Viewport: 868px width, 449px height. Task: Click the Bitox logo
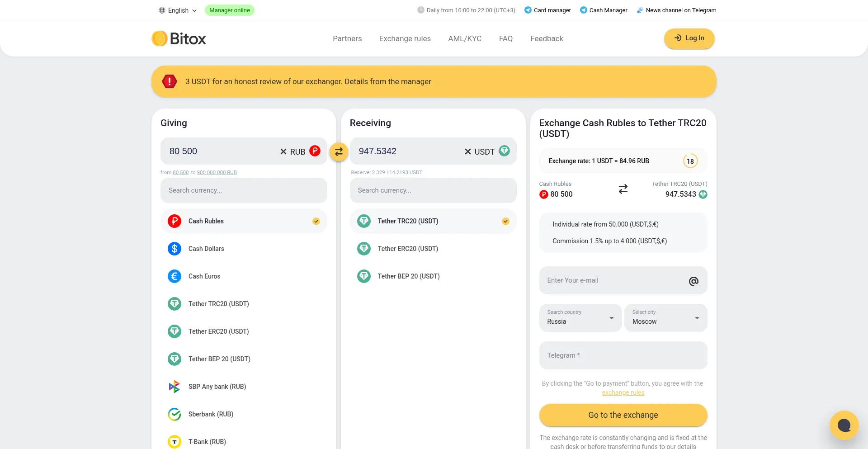pos(179,39)
